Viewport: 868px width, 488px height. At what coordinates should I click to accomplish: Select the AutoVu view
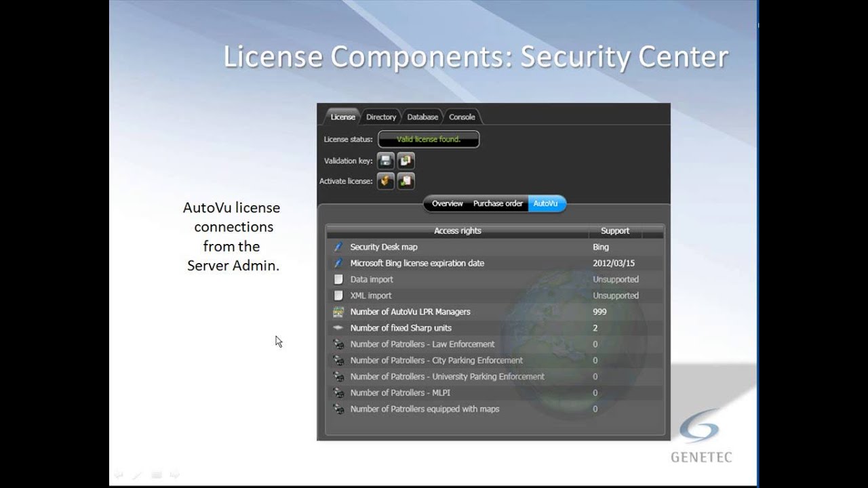[546, 203]
